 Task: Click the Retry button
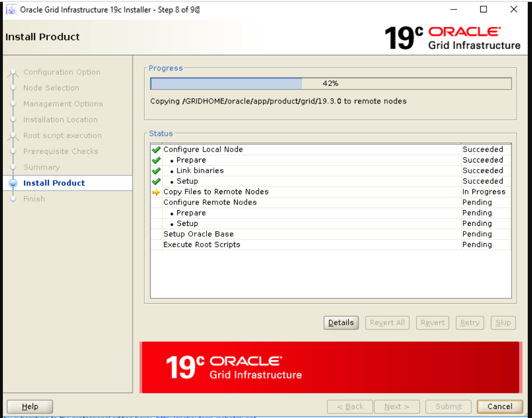pyautogui.click(x=469, y=323)
